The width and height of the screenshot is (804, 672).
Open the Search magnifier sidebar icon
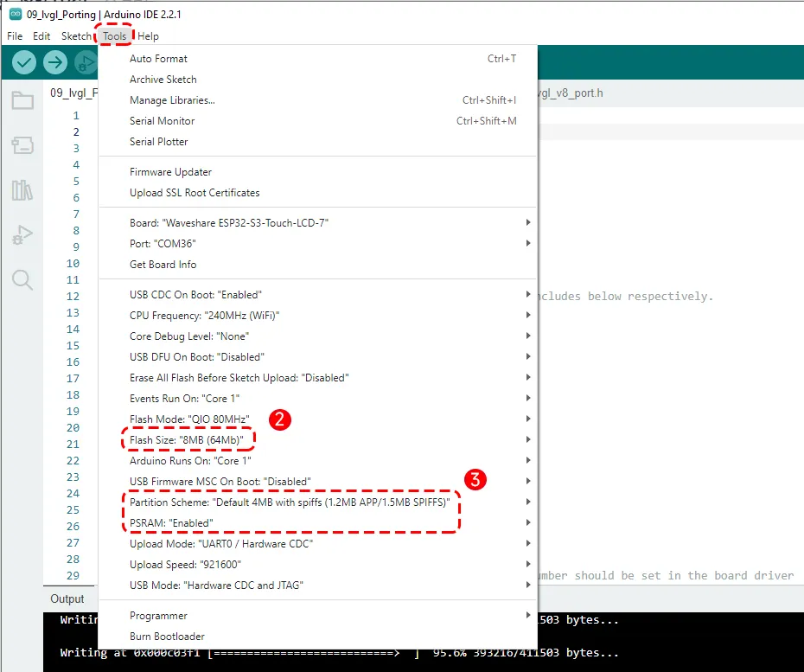22,279
